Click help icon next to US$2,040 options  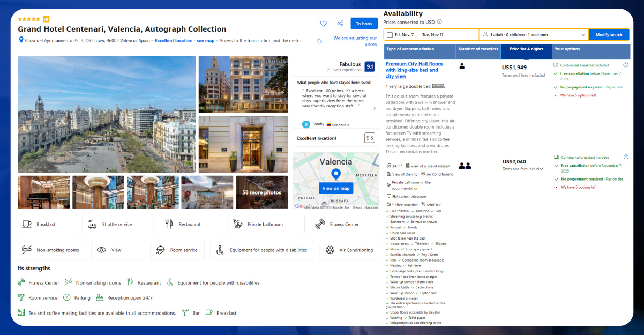click(626, 157)
